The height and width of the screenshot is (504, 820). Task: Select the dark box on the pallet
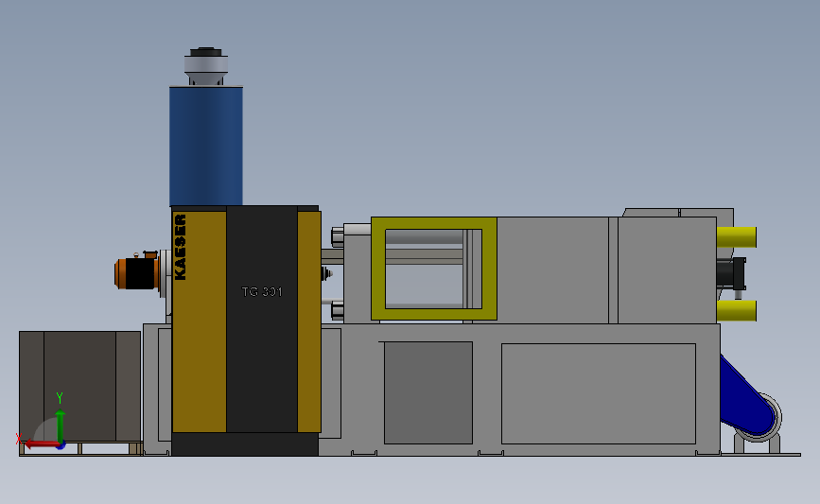point(80,387)
